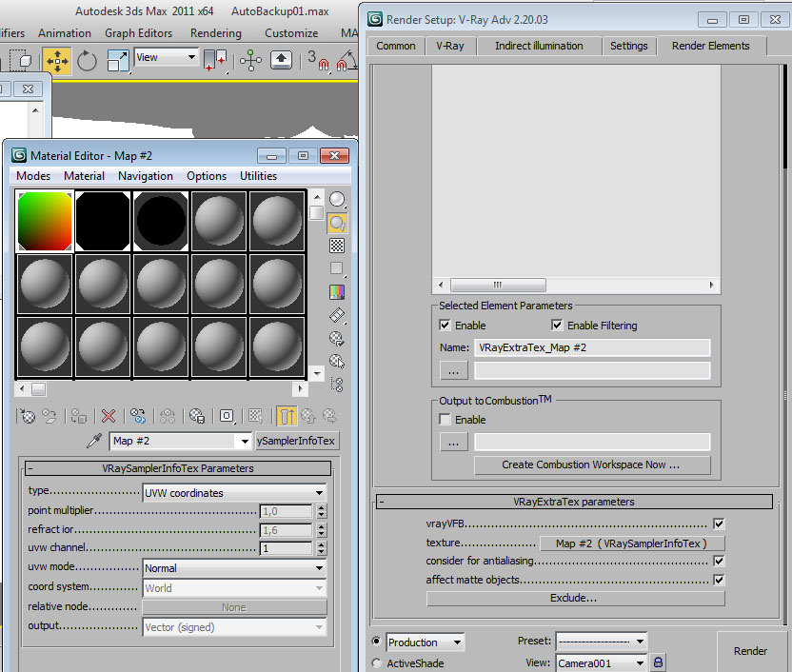Switch to the V-Ray tab

(450, 46)
